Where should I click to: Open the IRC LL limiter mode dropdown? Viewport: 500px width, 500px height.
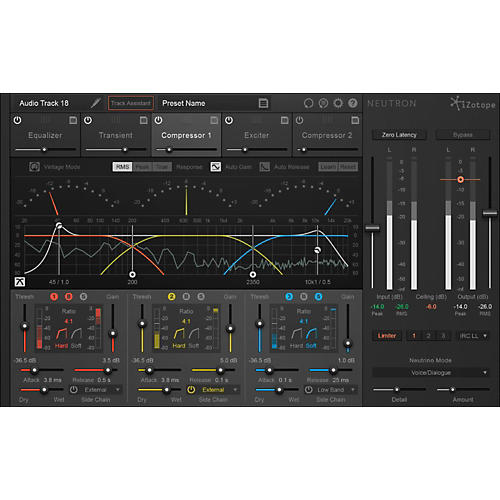tap(473, 336)
